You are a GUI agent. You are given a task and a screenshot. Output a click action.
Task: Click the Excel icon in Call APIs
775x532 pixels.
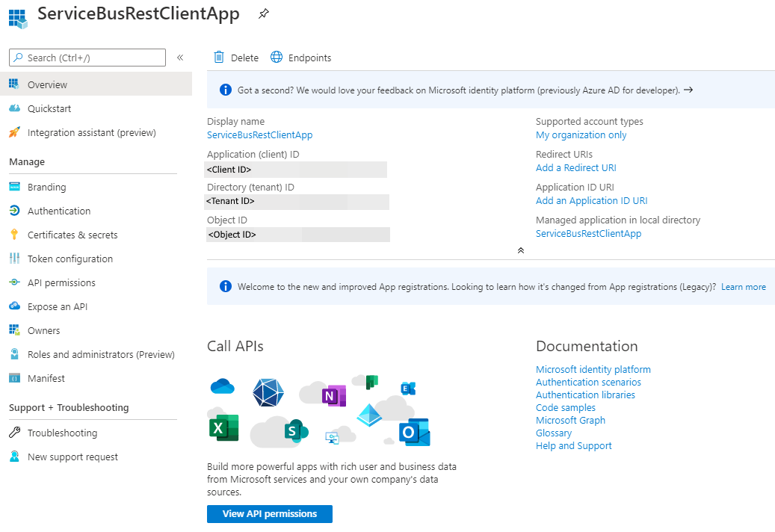point(224,428)
